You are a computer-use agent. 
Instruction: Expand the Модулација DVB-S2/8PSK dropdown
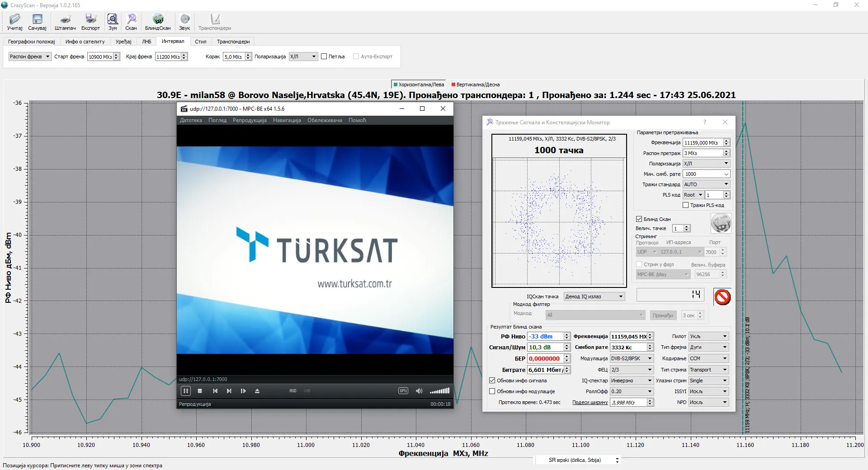coord(632,358)
